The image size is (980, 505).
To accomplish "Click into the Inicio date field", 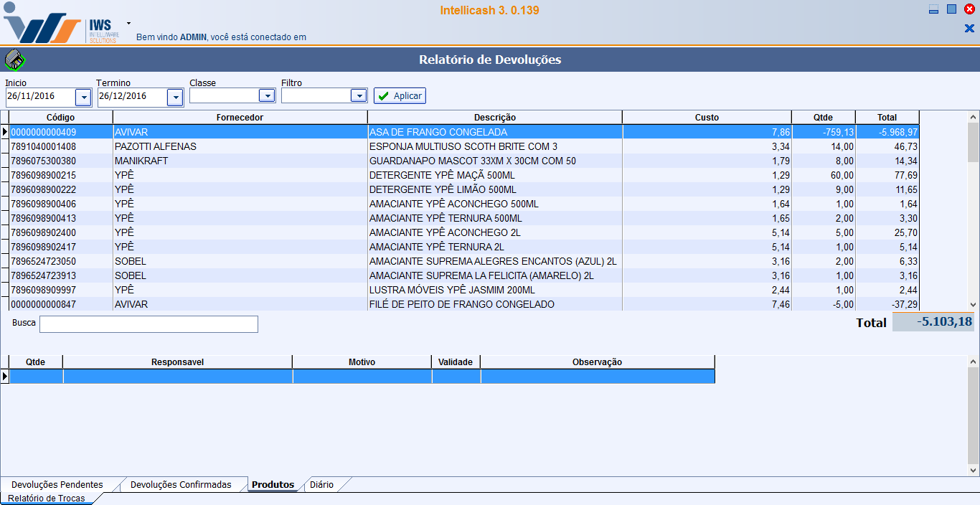I will point(40,97).
